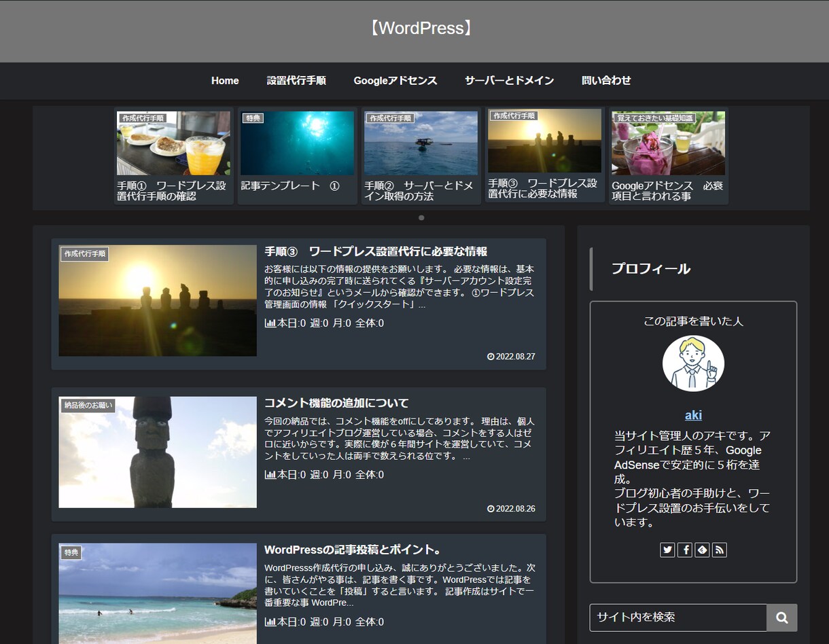Image resolution: width=829 pixels, height=644 pixels.
Task: Click the 特典 label on beach article
Action: click(71, 552)
